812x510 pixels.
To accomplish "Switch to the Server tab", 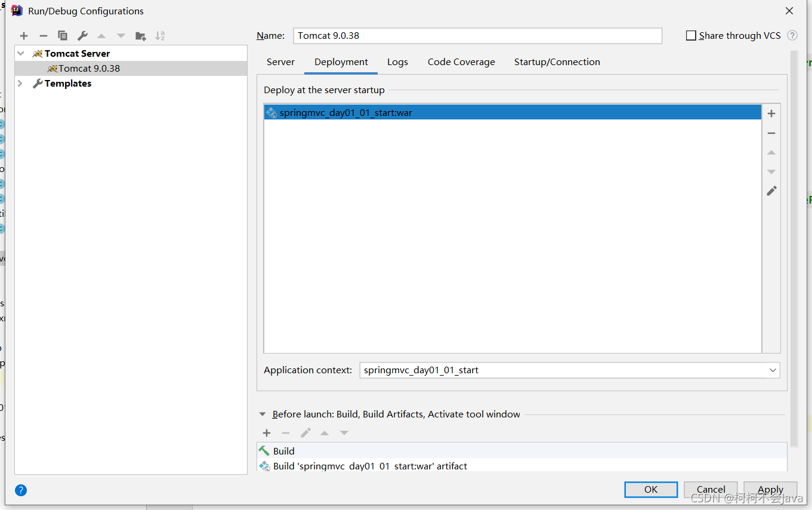I will [x=280, y=62].
